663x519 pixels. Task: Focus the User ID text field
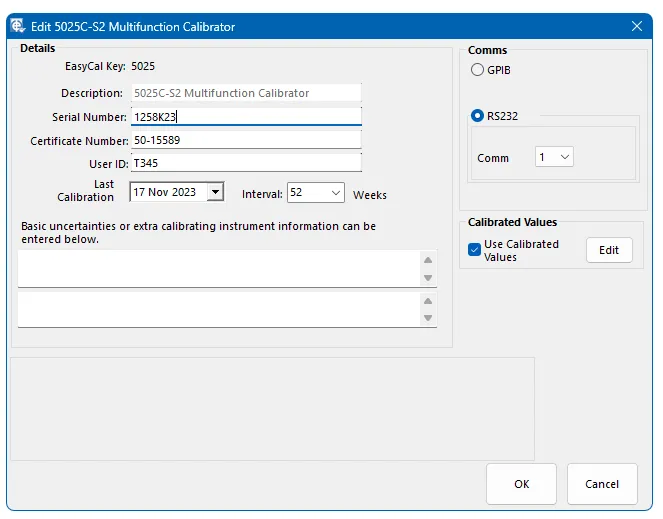pos(245,163)
